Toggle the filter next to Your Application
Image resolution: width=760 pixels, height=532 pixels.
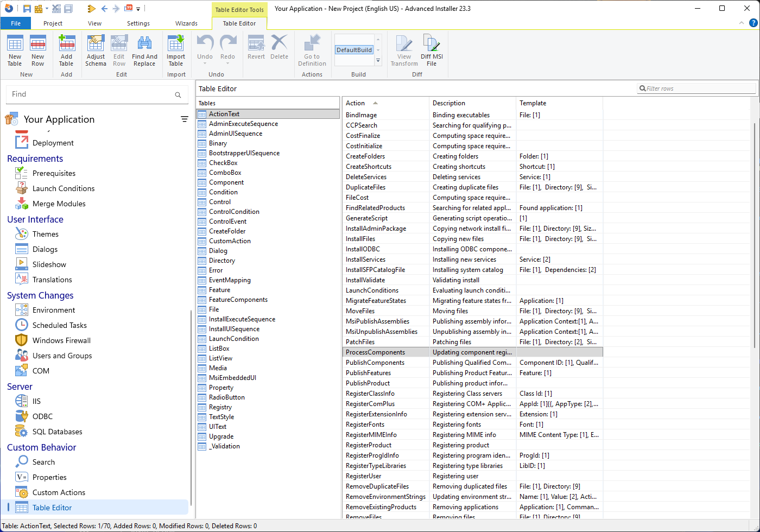(185, 119)
